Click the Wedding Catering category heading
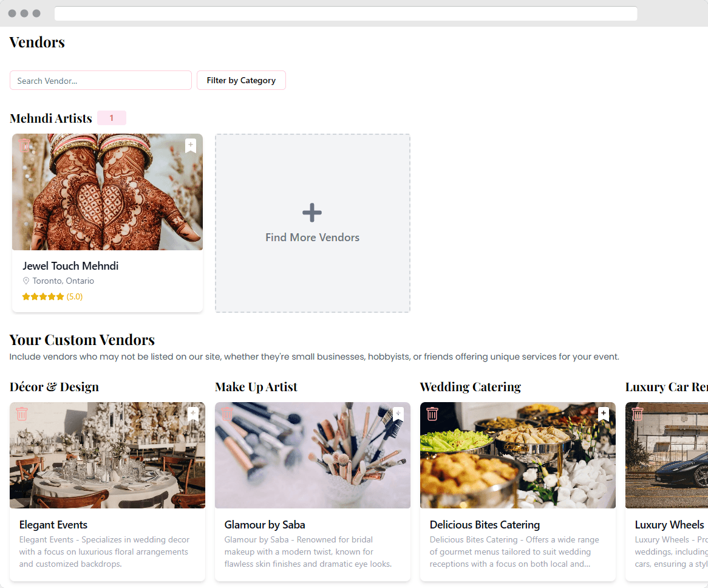 [x=470, y=387]
